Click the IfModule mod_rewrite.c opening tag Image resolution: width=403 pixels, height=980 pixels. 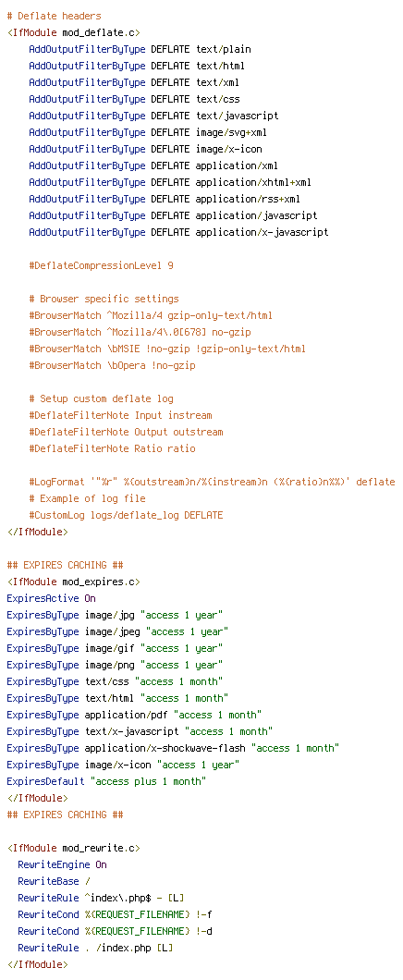coord(73,848)
